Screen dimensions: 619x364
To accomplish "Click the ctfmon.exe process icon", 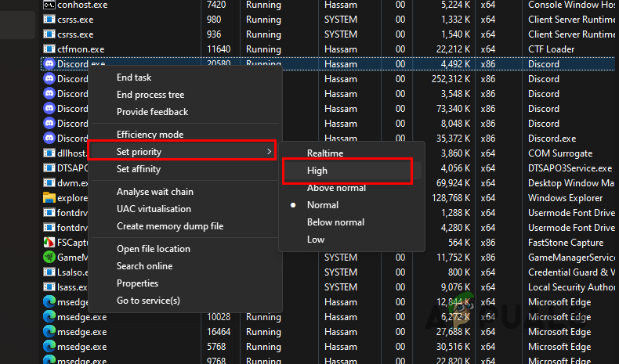I will click(x=49, y=49).
